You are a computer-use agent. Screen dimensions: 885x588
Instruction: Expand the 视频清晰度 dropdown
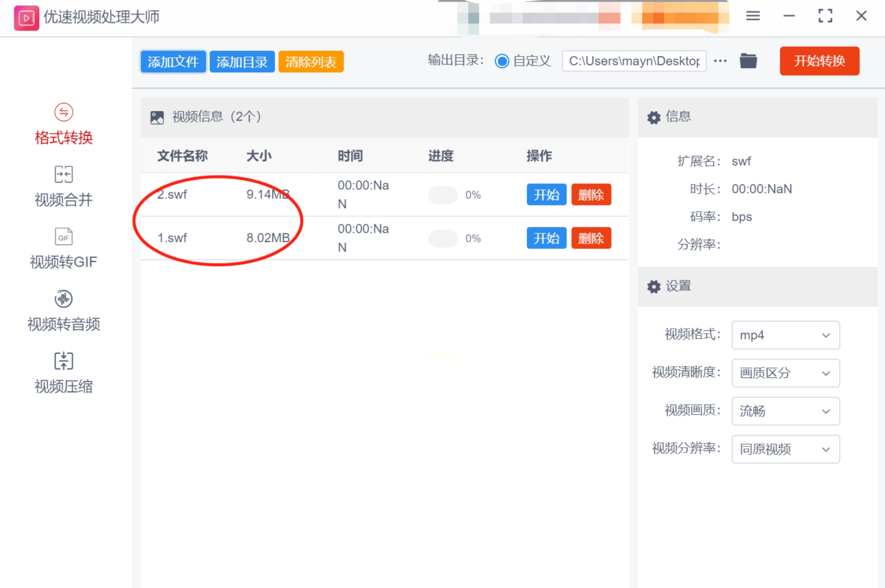[785, 373]
